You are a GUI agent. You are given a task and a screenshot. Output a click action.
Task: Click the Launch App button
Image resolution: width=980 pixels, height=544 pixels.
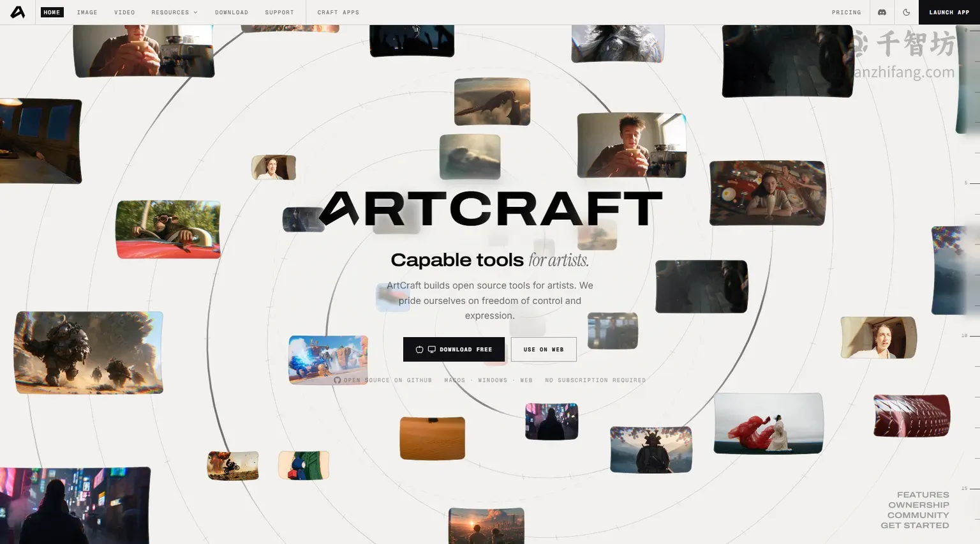click(949, 12)
